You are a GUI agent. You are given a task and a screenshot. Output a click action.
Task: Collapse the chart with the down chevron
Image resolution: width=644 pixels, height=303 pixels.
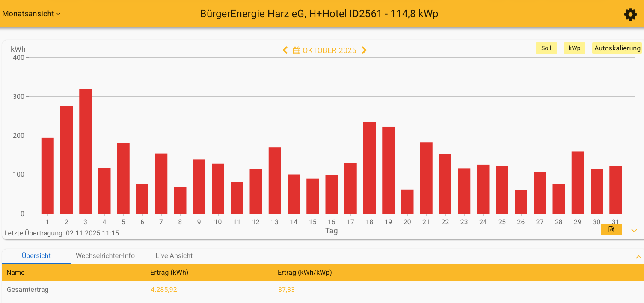coord(634,230)
